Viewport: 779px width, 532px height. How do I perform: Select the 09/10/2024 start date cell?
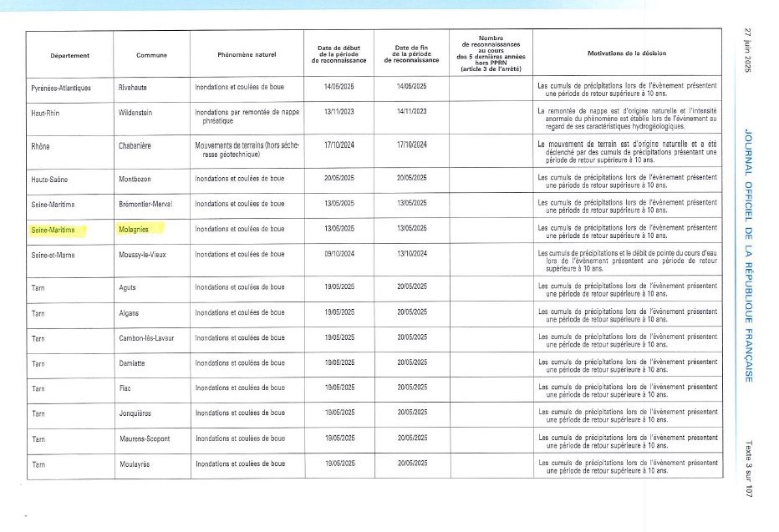[339, 254]
